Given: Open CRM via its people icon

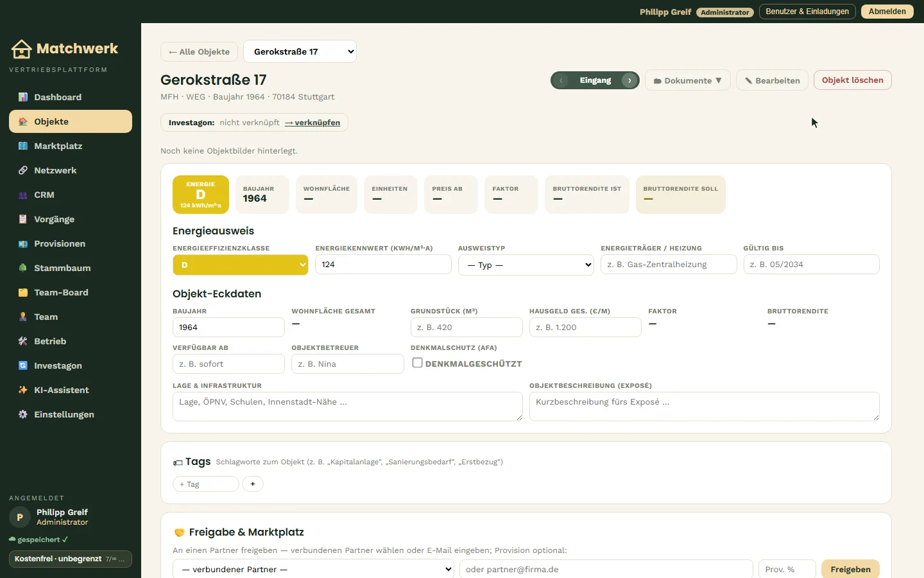Looking at the screenshot, I should pos(23,195).
